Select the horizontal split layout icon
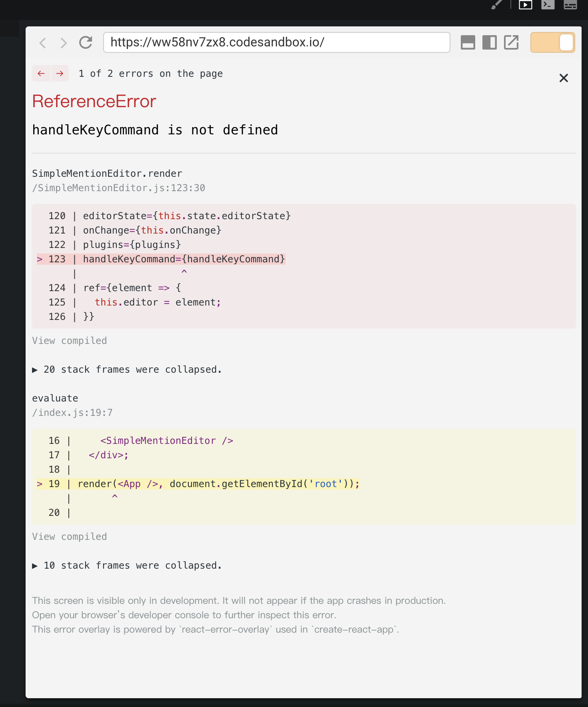This screenshot has height=707, width=588. point(468,42)
